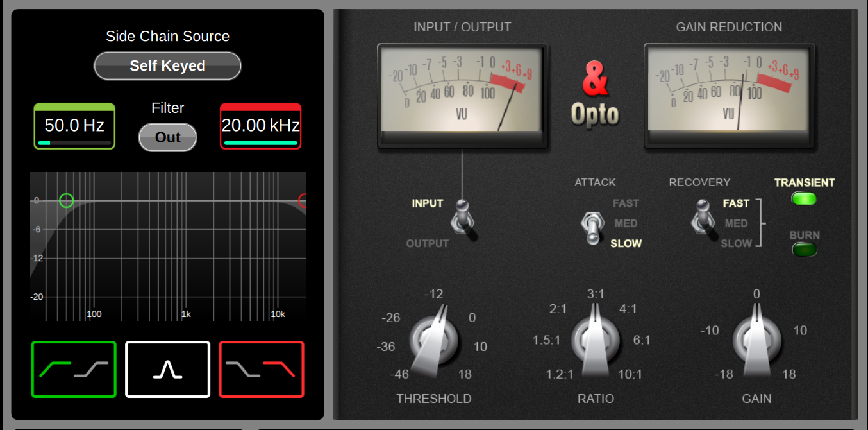868x430 pixels.
Task: Click the 50.0 Hz frequency field
Action: 74,126
